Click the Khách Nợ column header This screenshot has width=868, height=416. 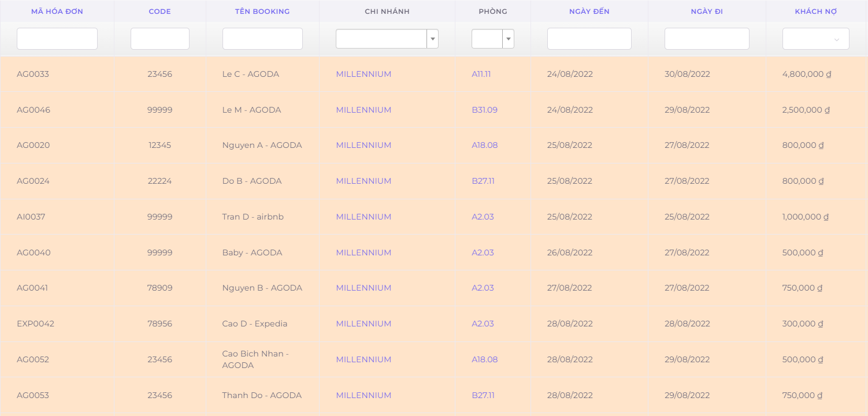pos(815,12)
